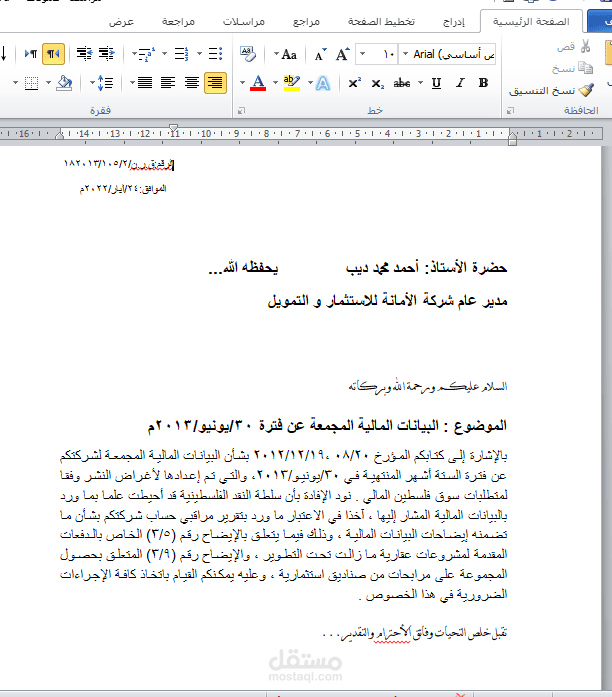Open the Font (خط) dialog launcher
The width and height of the screenshot is (612, 697).
[x=241, y=110]
